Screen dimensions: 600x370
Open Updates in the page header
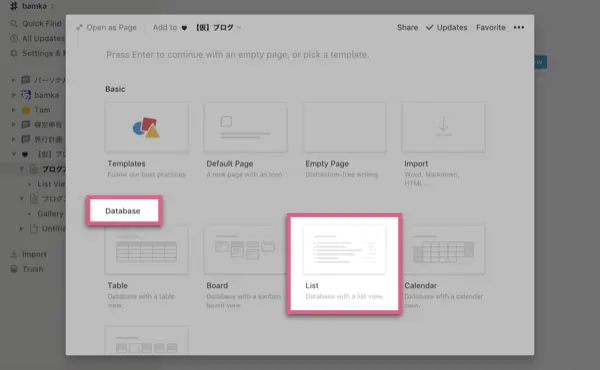(447, 28)
